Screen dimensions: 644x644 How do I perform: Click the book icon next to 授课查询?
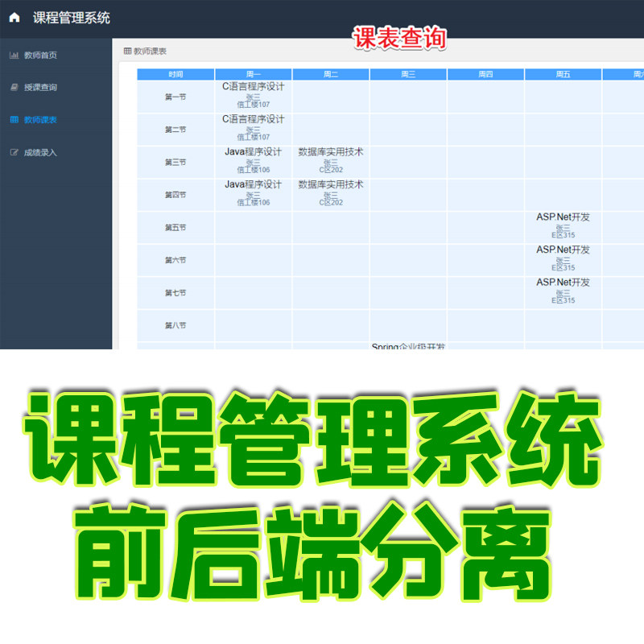pyautogui.click(x=14, y=88)
